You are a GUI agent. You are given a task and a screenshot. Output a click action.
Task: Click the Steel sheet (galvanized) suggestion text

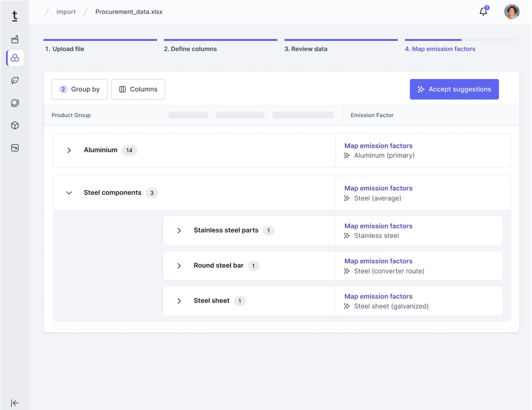[x=391, y=306]
